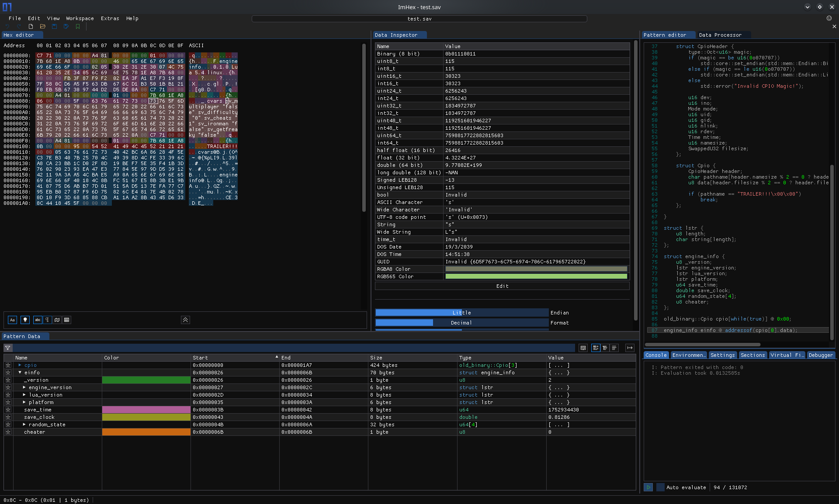The width and height of the screenshot is (839, 504).
Task: Open the Debugger tab
Action: 821,355
